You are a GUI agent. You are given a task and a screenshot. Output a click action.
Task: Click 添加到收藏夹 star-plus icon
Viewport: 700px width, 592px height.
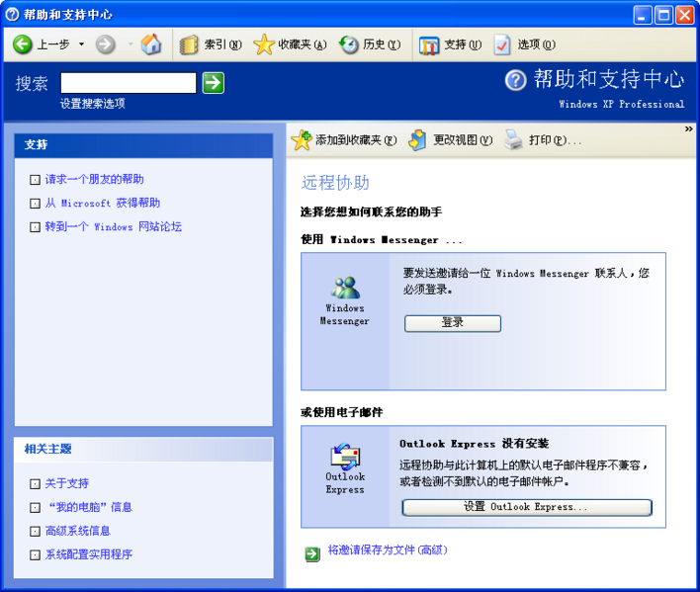302,140
